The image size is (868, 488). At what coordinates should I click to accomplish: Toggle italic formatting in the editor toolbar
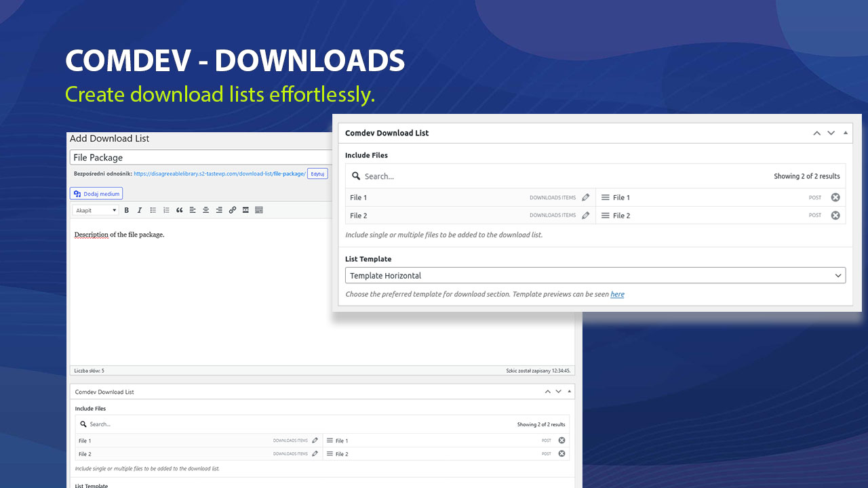[x=140, y=210]
